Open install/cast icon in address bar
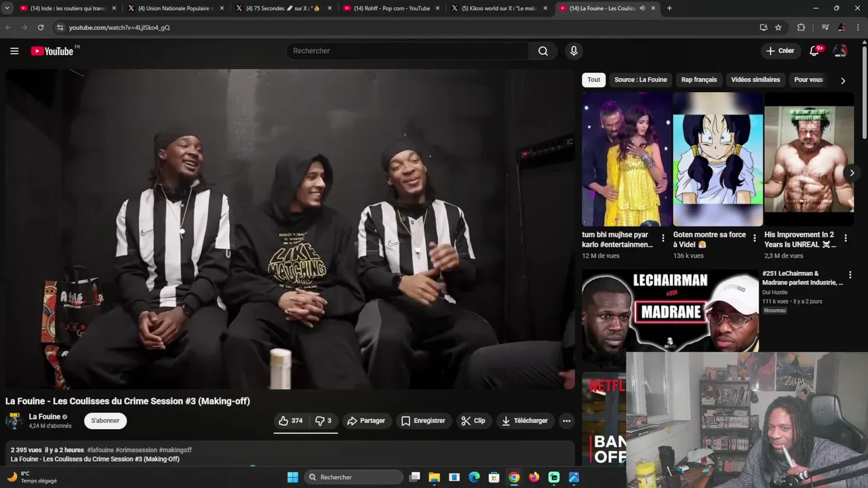868x488 pixels. click(x=764, y=27)
